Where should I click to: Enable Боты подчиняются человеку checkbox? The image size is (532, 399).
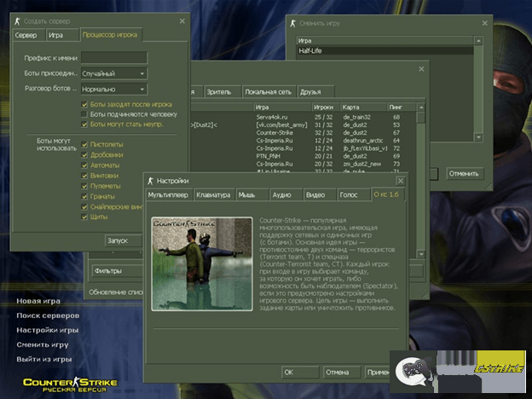point(84,114)
